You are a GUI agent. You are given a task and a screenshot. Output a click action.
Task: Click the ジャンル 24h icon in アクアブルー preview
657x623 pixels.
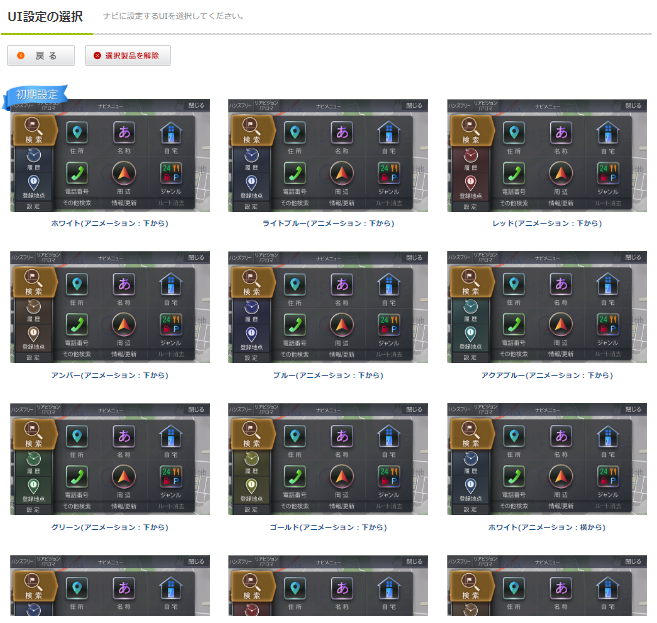[x=607, y=323]
